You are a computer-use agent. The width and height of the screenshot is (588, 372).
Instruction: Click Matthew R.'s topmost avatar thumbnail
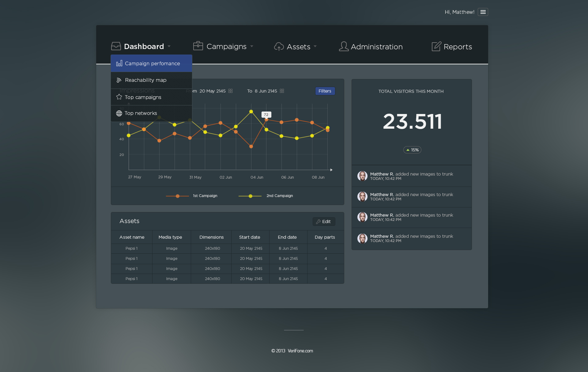(363, 176)
